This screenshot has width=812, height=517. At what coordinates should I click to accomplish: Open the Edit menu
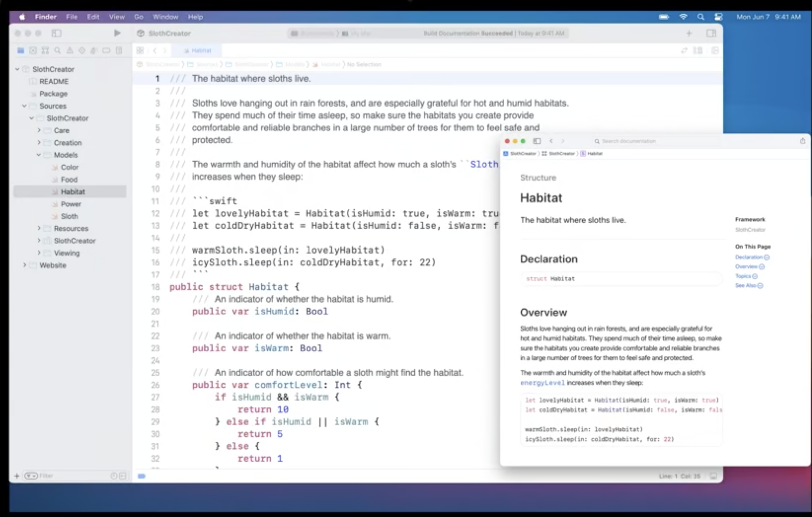pos(93,17)
